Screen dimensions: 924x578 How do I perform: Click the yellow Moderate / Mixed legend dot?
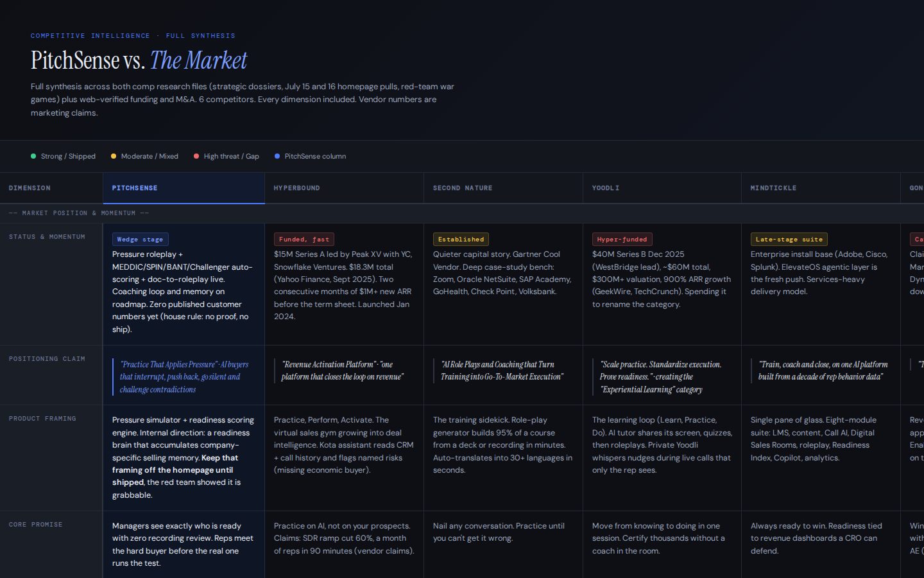click(114, 156)
